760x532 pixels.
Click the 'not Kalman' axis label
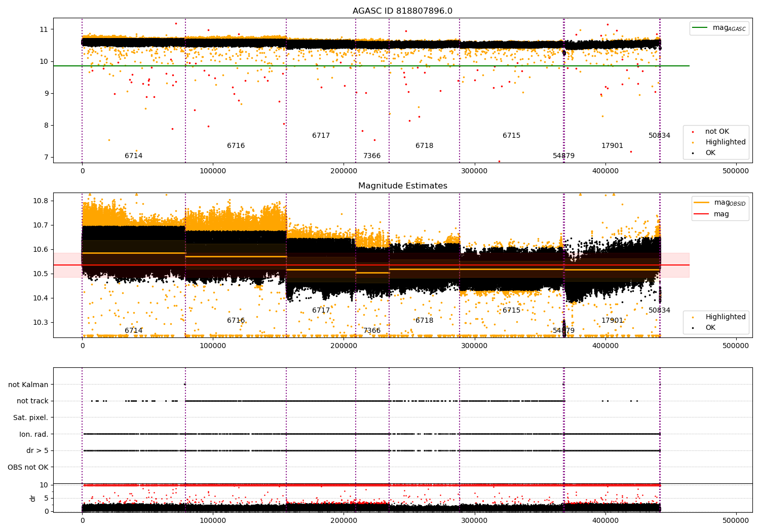28,385
